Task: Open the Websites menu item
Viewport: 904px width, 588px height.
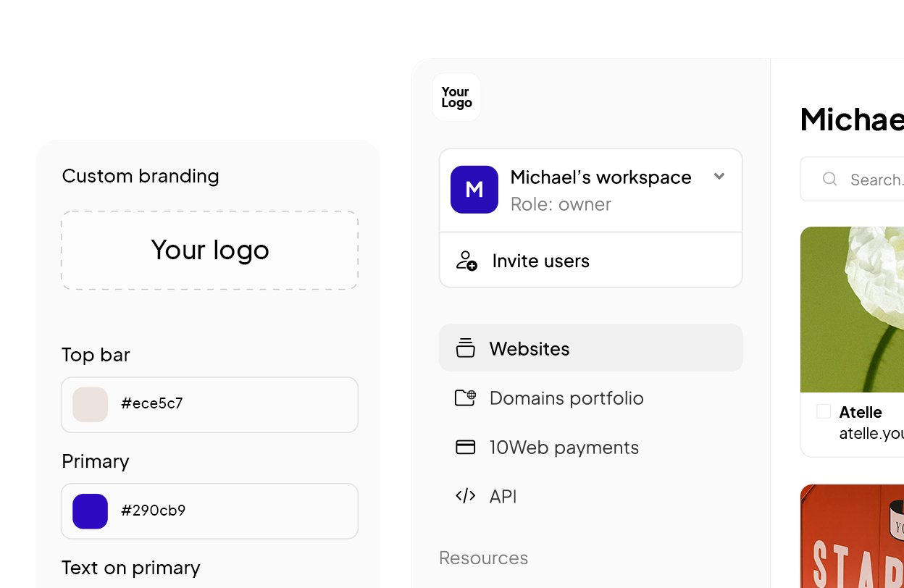Action: (x=529, y=348)
